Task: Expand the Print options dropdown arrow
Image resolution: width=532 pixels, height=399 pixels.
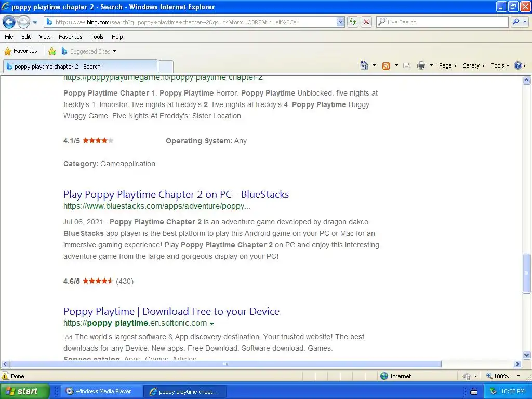Action: pyautogui.click(x=431, y=65)
